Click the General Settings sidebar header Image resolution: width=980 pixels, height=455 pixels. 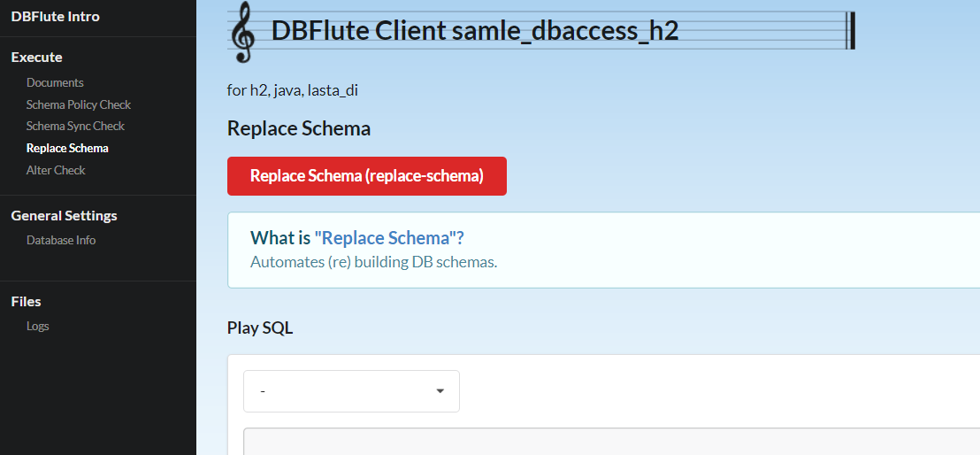pyautogui.click(x=64, y=215)
